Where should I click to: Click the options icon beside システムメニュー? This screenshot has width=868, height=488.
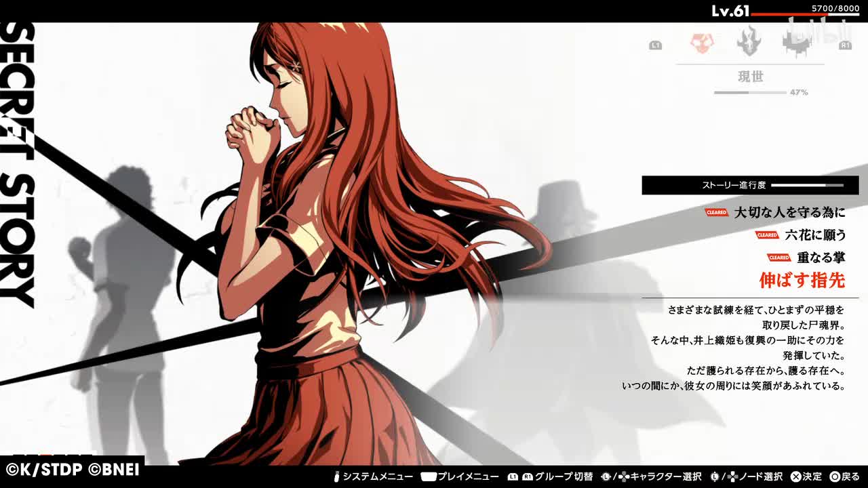[337, 477]
